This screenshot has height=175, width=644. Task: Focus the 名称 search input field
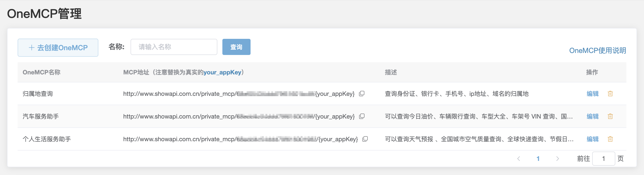pyautogui.click(x=174, y=47)
